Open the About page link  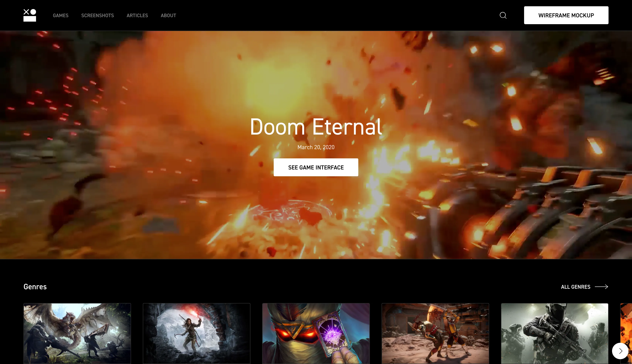tap(168, 16)
